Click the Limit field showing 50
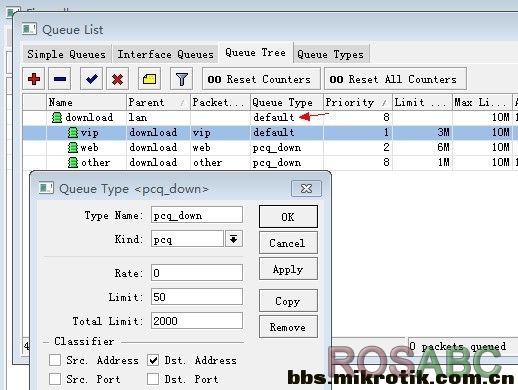 point(197,297)
